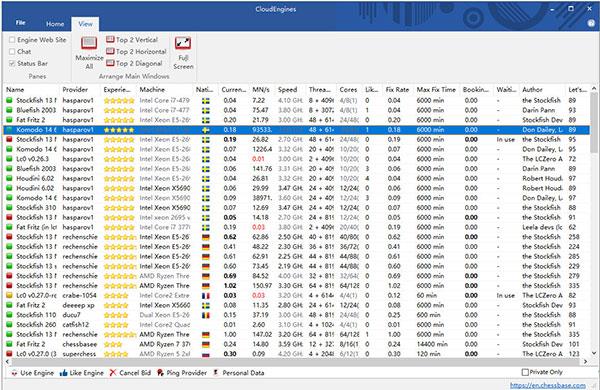Toggle the Status Bar checkbox
600x390 pixels.
click(x=12, y=63)
